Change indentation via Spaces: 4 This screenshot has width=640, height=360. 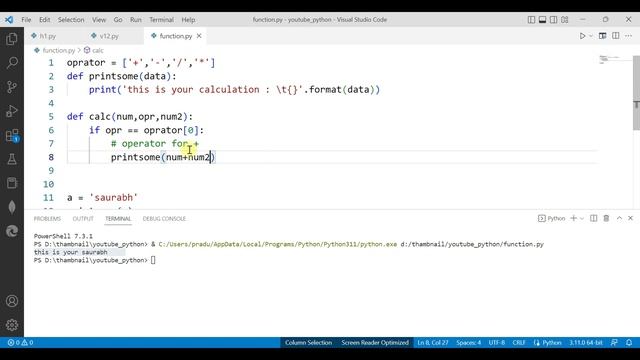469,342
